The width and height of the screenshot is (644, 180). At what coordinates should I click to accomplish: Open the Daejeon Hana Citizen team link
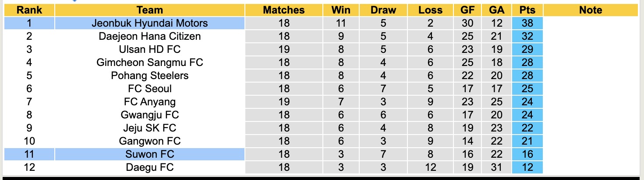150,36
